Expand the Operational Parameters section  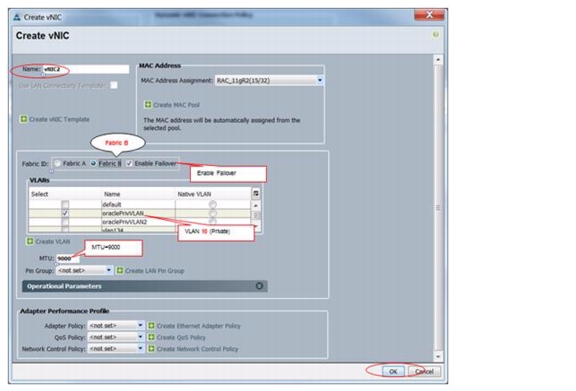pyautogui.click(x=259, y=286)
